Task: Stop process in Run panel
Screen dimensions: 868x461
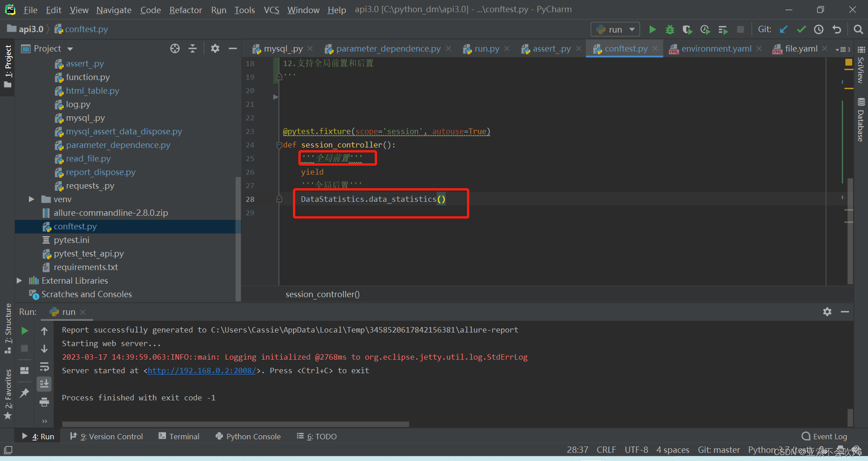Action: [25, 348]
